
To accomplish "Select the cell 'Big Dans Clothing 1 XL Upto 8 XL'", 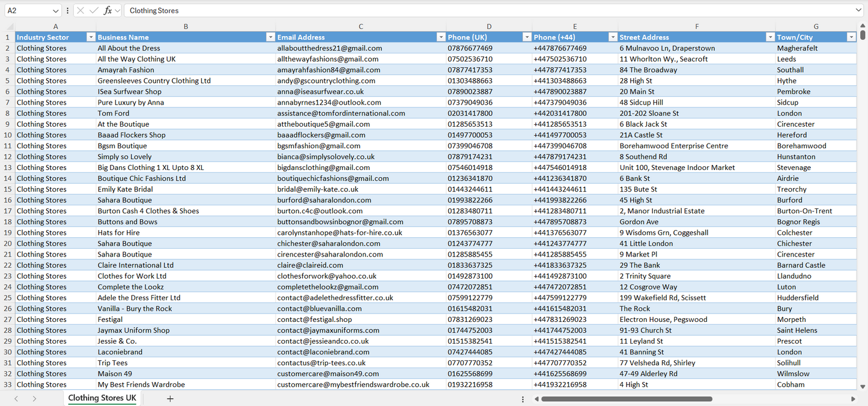I will 186,168.
